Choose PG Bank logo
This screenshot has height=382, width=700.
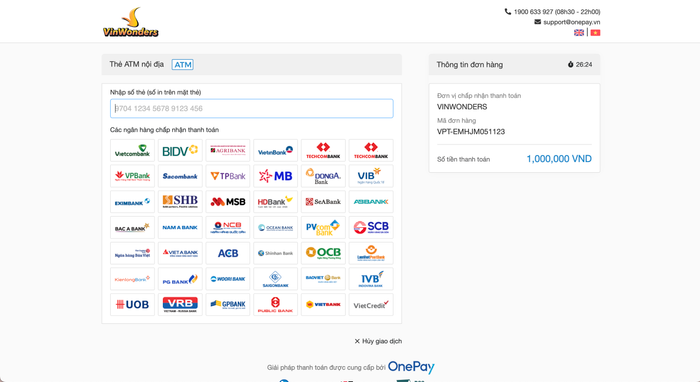(180, 279)
